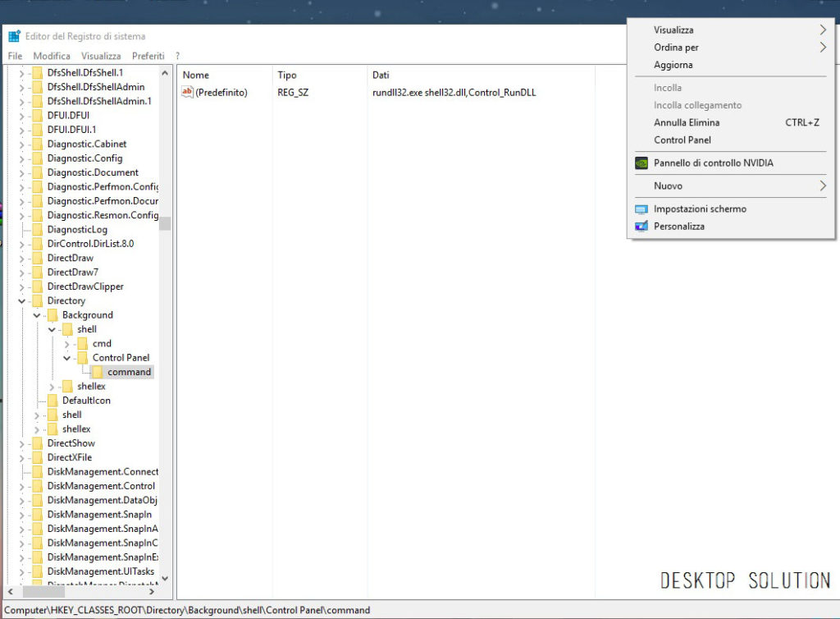This screenshot has height=619, width=840.
Task: Click the NVIDIA Control Panel icon
Action: point(641,163)
